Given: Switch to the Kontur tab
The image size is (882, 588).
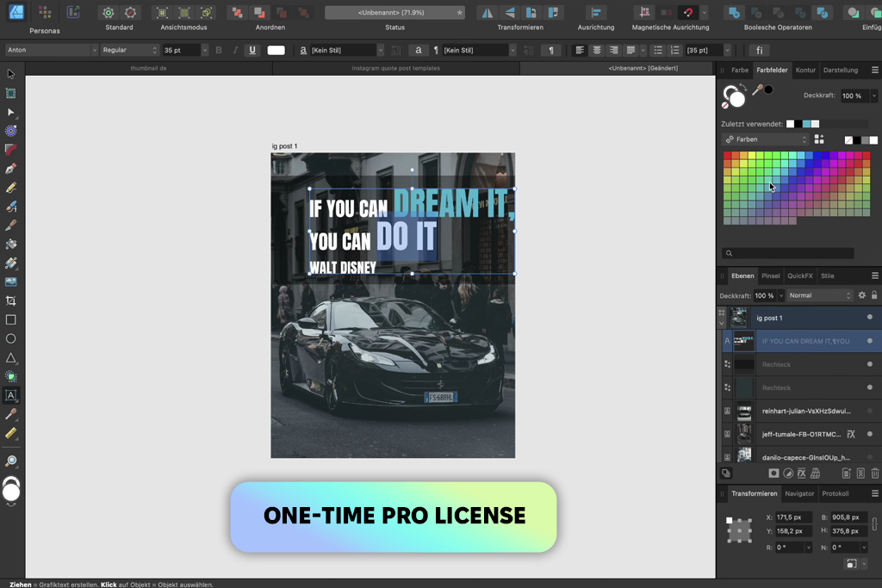Looking at the screenshot, I should click(x=805, y=71).
